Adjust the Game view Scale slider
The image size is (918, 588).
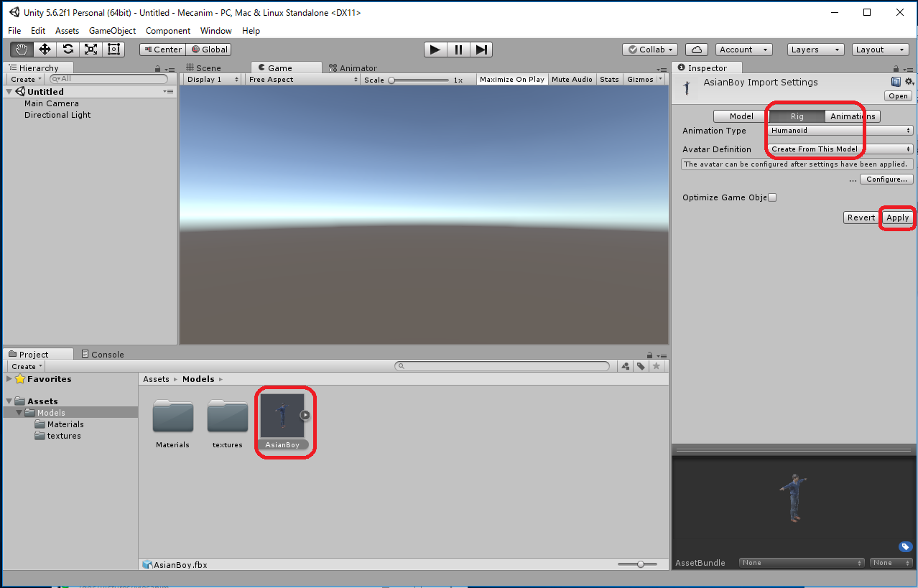(x=392, y=80)
